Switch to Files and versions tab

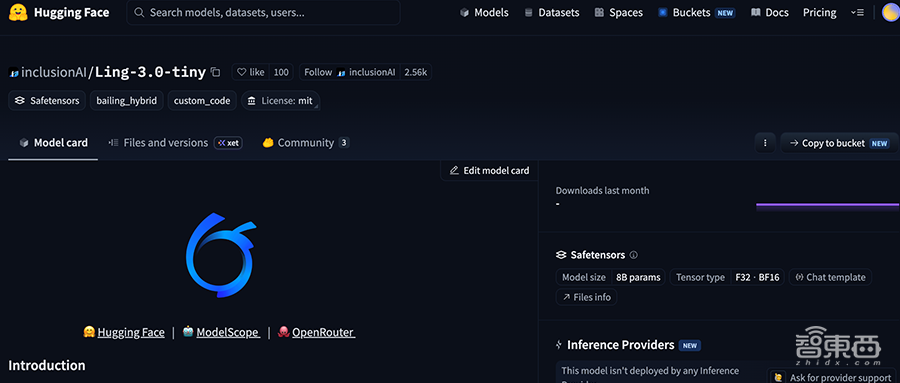175,143
